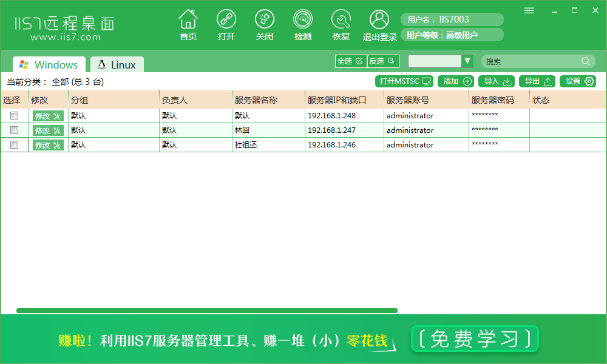Click the banner text 利用IIS7服务器管理工具
The width and height of the screenshot is (607, 364).
174,341
